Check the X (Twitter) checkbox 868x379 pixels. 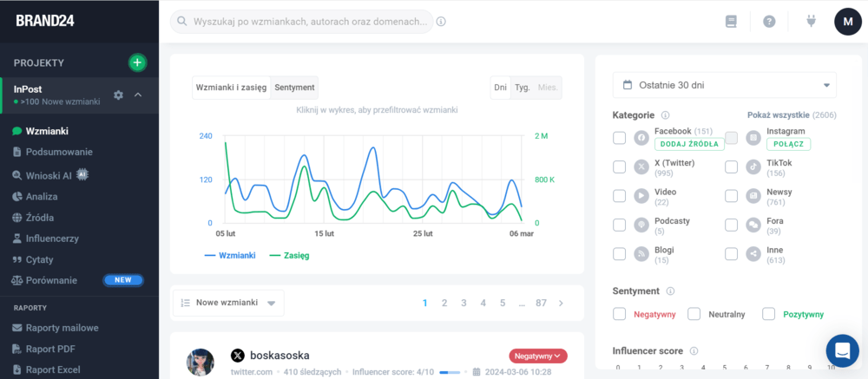[x=620, y=167]
